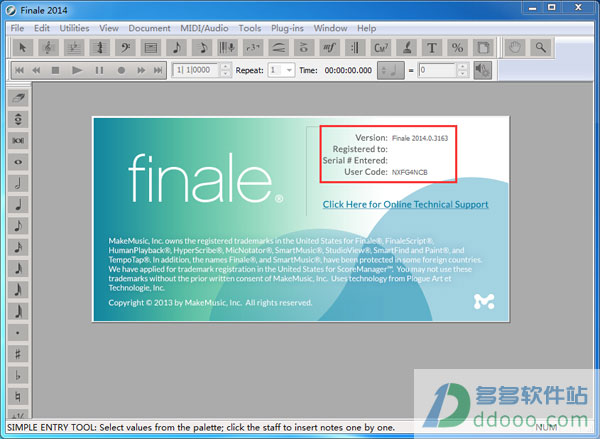Click the tempo value stepper arrows
Image resolution: width=600 pixels, height=439 pixels.
(x=462, y=70)
